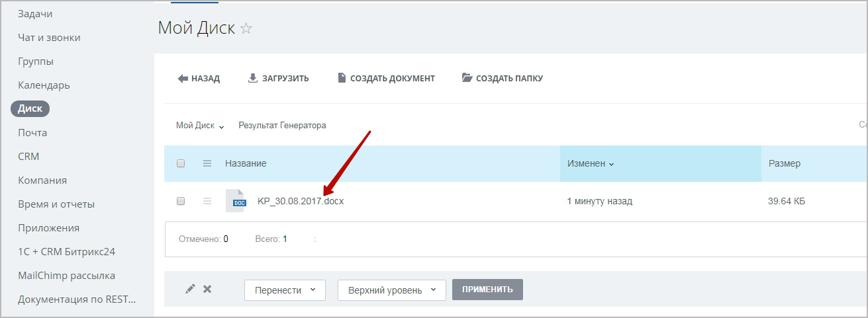Open Почта in the left sidebar

pos(32,133)
